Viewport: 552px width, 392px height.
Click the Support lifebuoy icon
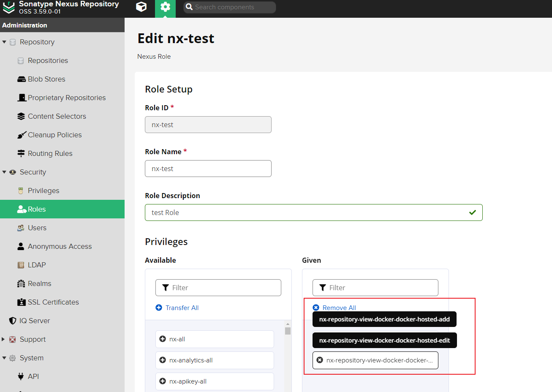coord(13,339)
